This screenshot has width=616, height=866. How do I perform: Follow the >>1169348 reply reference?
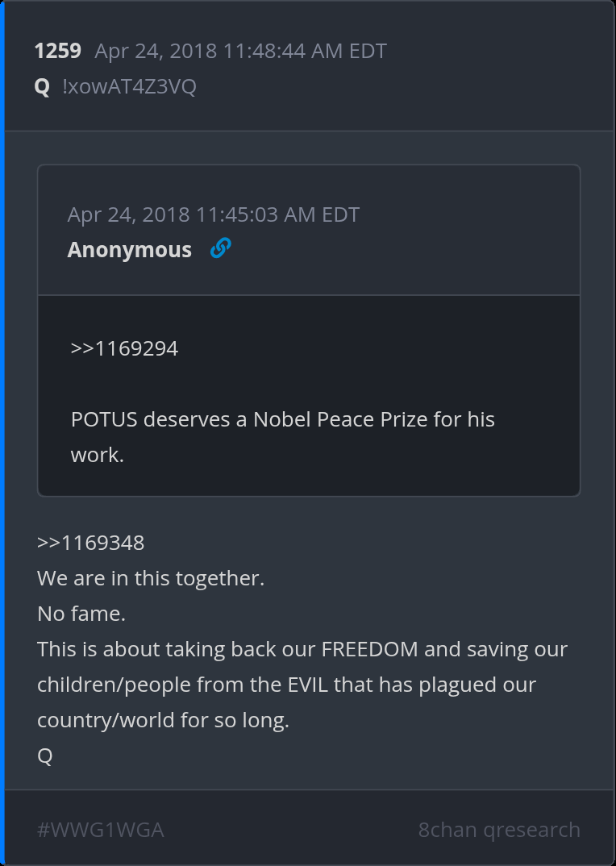point(90,543)
